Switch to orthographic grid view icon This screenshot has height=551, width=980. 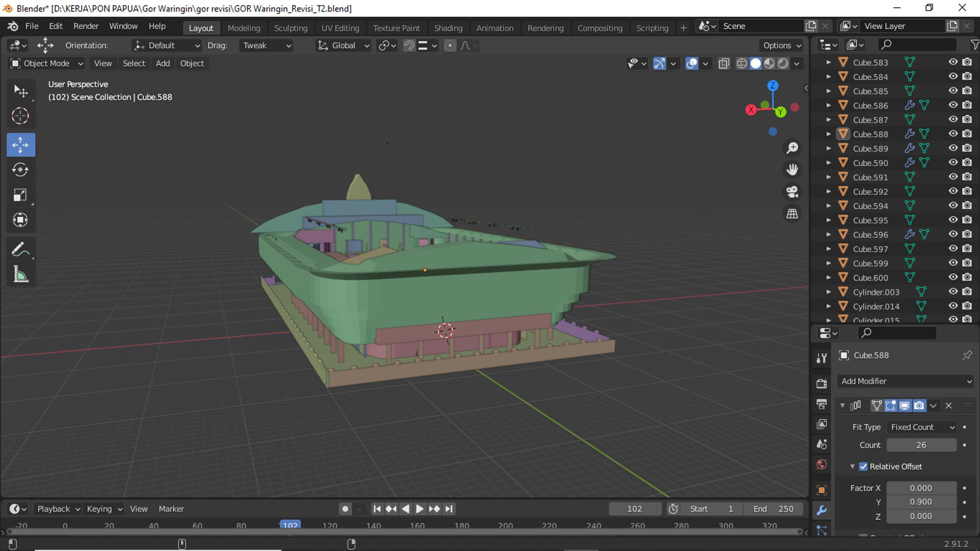[792, 214]
